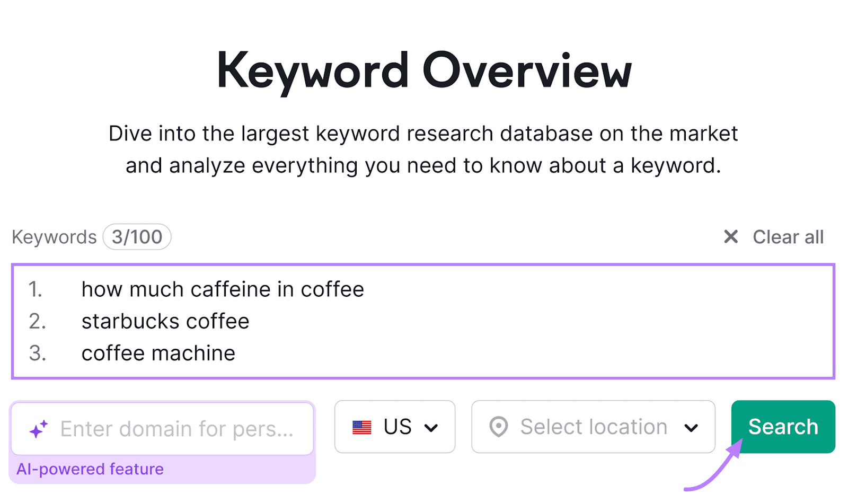Click the 3/100 keyword counter badge
Screen dimensions: 848x504
point(137,237)
